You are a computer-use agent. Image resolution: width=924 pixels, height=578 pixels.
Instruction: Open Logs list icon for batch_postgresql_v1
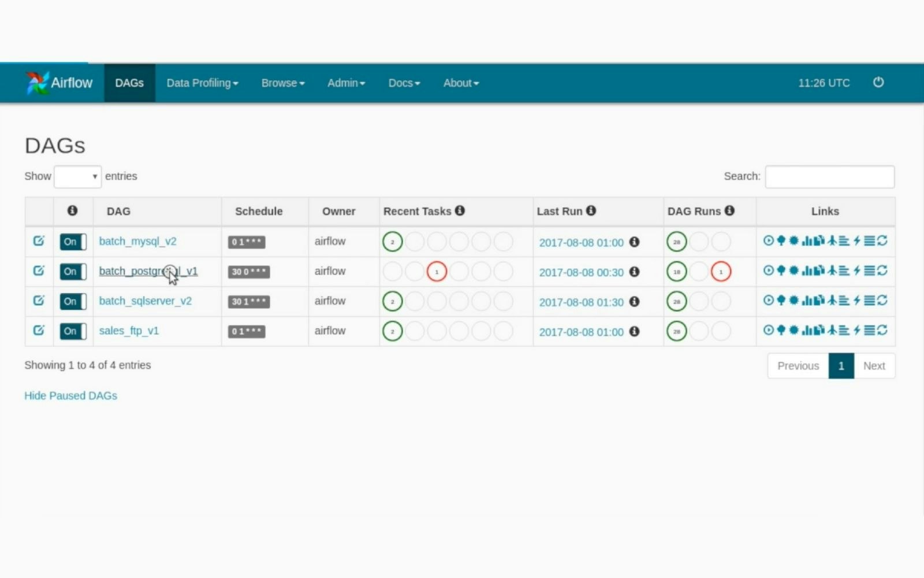click(870, 271)
